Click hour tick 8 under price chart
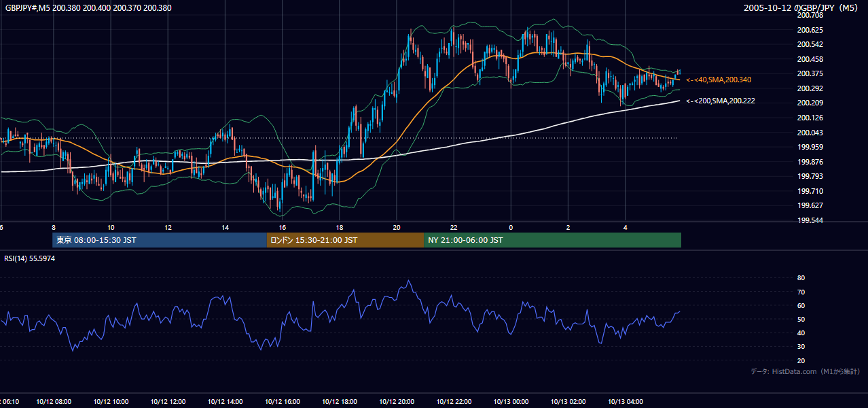 click(54, 228)
